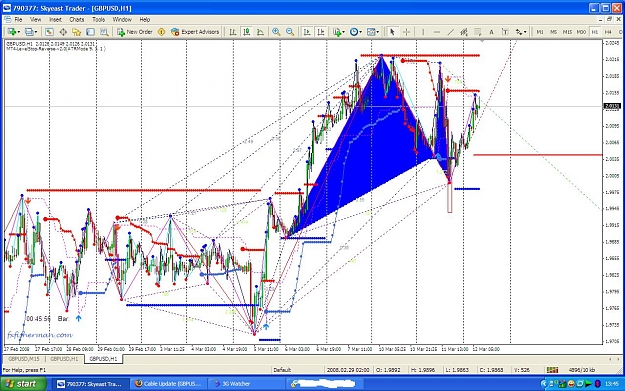This screenshot has height=391, width=625.
Task: Switch chart to line chart style
Action: point(260,32)
